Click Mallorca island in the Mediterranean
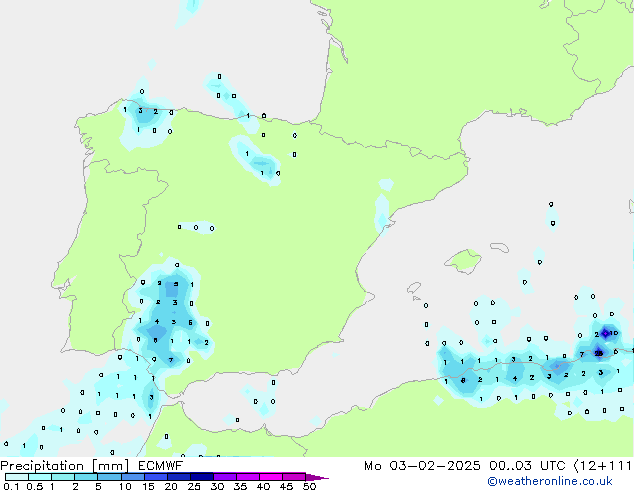634x490 pixels. (x=463, y=262)
